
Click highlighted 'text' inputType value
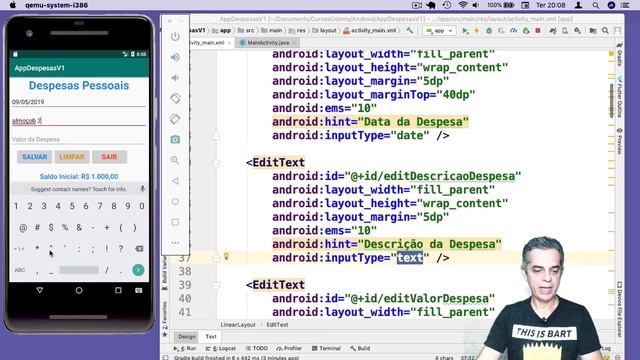coord(410,258)
